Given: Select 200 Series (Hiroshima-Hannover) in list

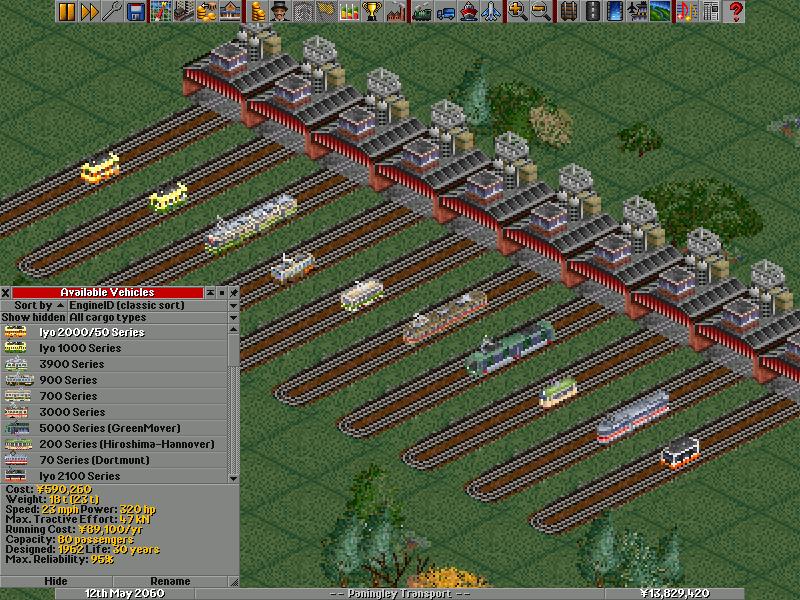Looking at the screenshot, I should point(114,444).
